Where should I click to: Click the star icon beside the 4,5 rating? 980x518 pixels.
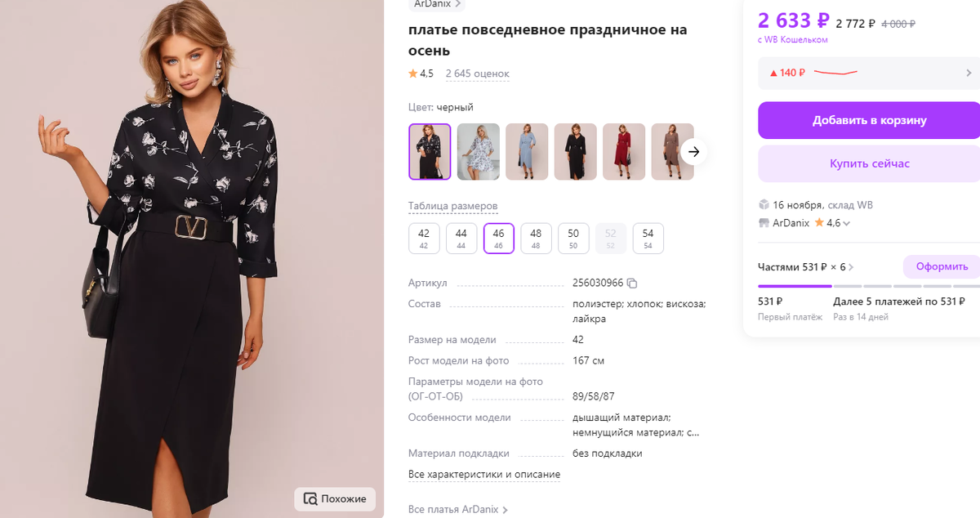pos(412,73)
